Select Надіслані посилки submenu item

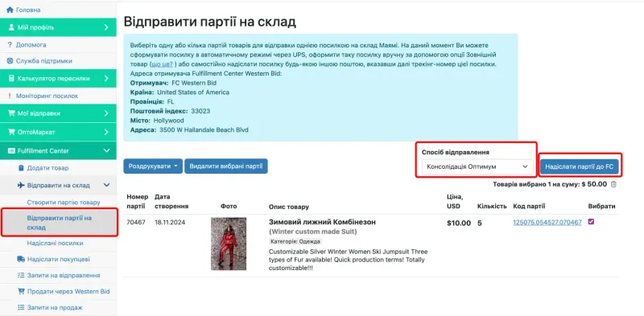pos(55,243)
